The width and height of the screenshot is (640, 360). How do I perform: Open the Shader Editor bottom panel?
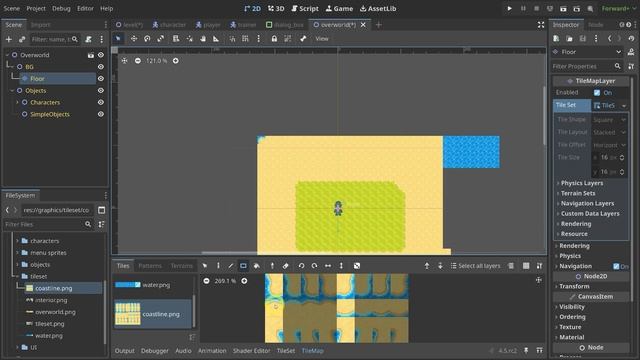(251, 351)
